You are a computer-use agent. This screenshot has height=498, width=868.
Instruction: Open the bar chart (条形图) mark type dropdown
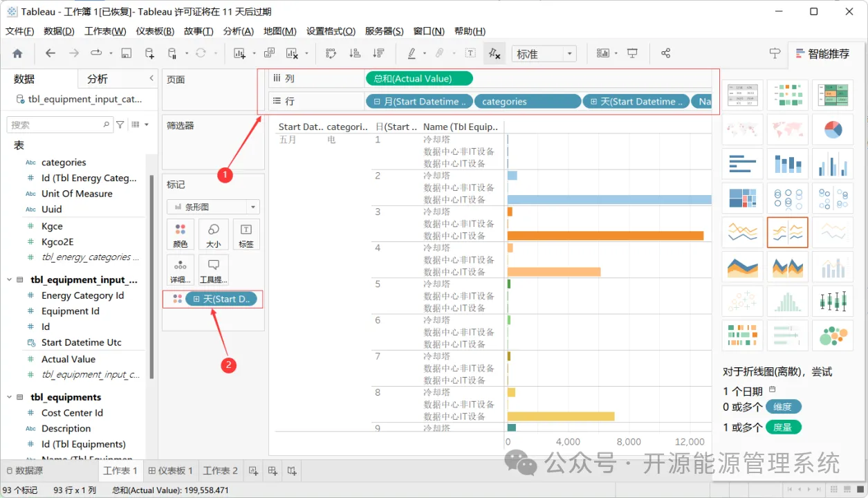[213, 207]
